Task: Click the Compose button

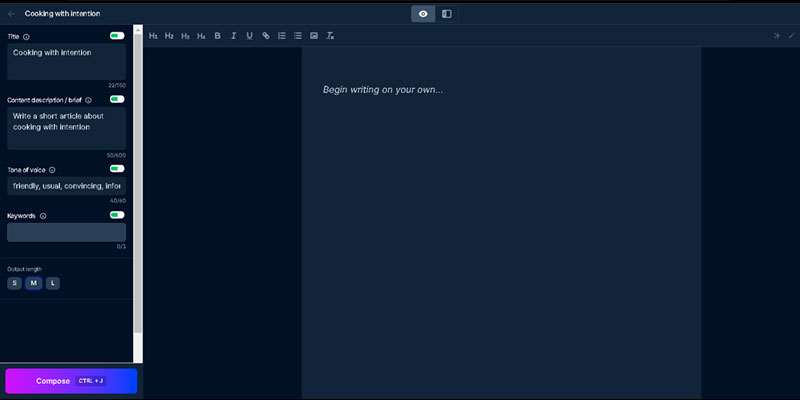Action: coord(71,381)
